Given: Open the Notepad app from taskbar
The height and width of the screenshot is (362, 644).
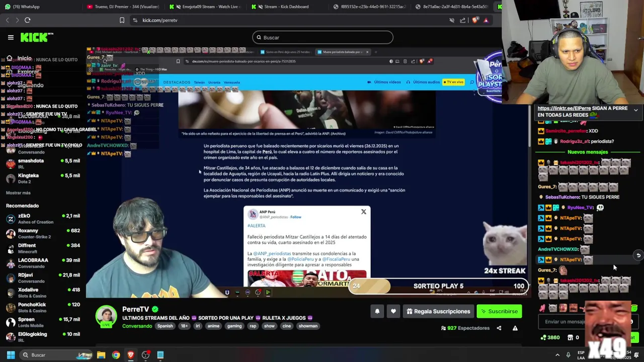Looking at the screenshot, I should (160, 355).
